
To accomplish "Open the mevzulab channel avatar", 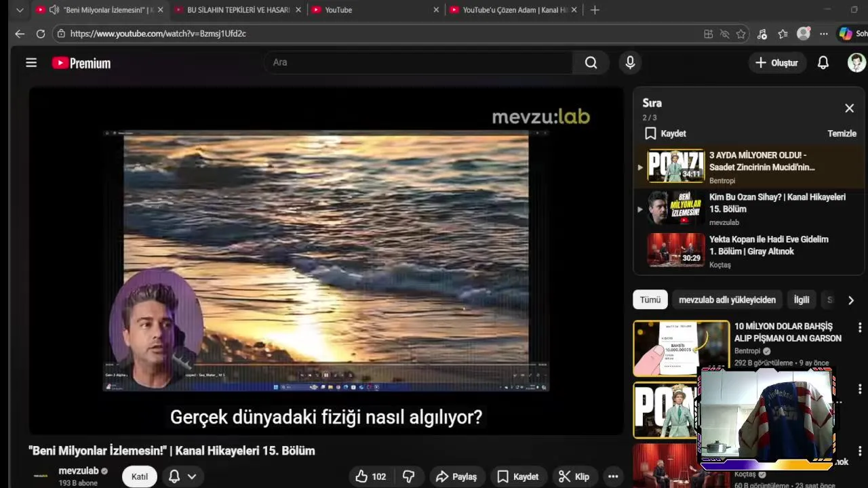I will (41, 476).
